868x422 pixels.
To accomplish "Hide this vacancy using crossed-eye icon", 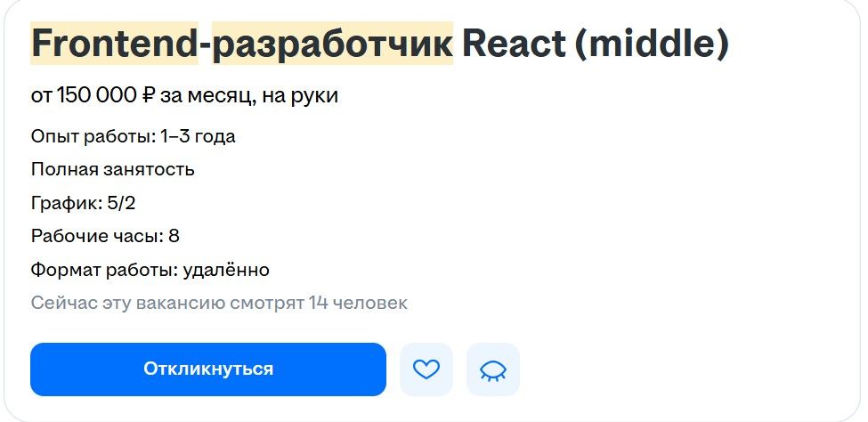I will 492,369.
